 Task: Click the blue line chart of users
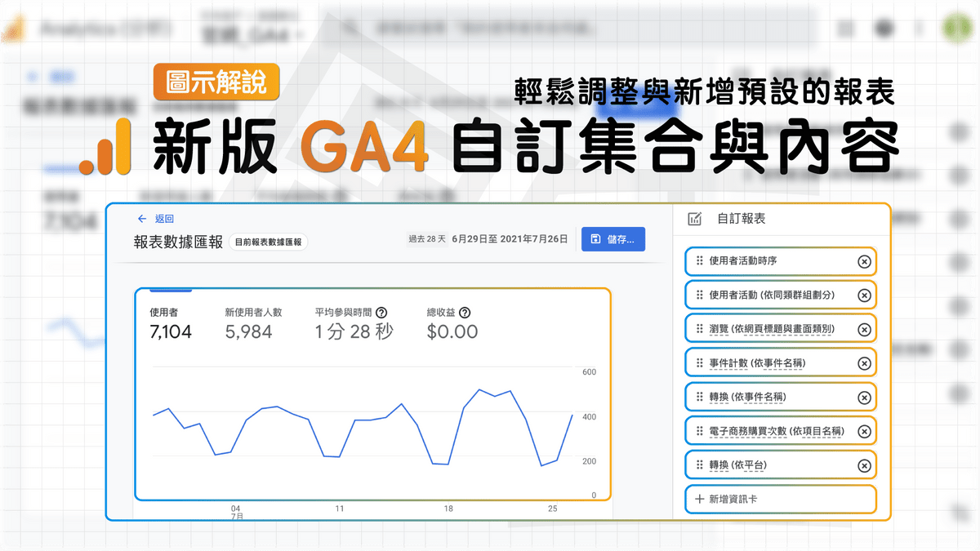(362, 429)
